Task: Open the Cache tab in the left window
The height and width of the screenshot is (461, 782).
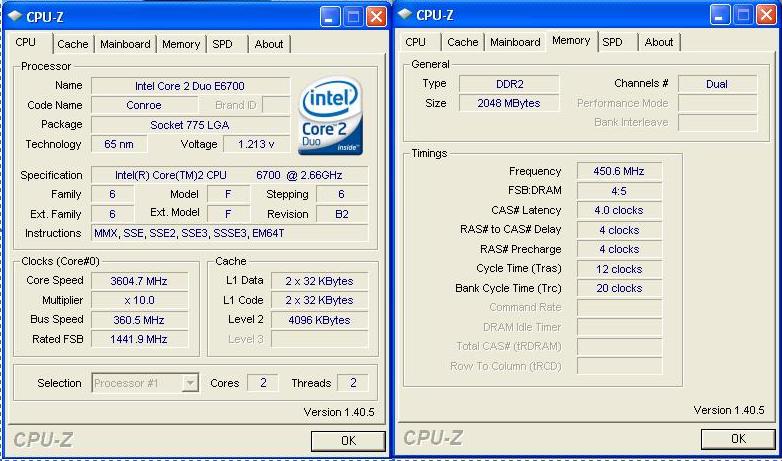Action: click(x=73, y=44)
